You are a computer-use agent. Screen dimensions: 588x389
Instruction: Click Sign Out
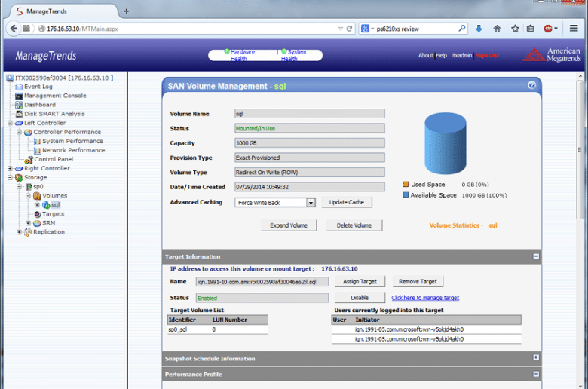[488, 56]
